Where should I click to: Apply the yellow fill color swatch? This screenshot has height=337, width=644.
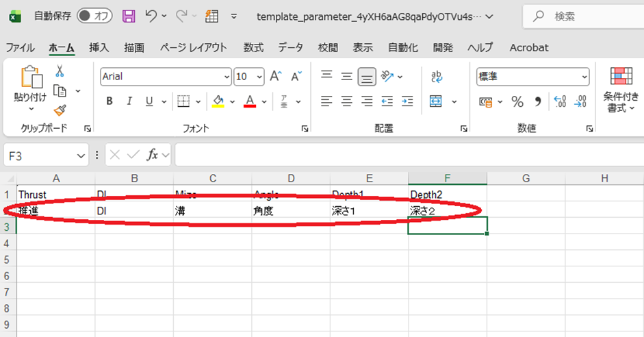pyautogui.click(x=218, y=102)
